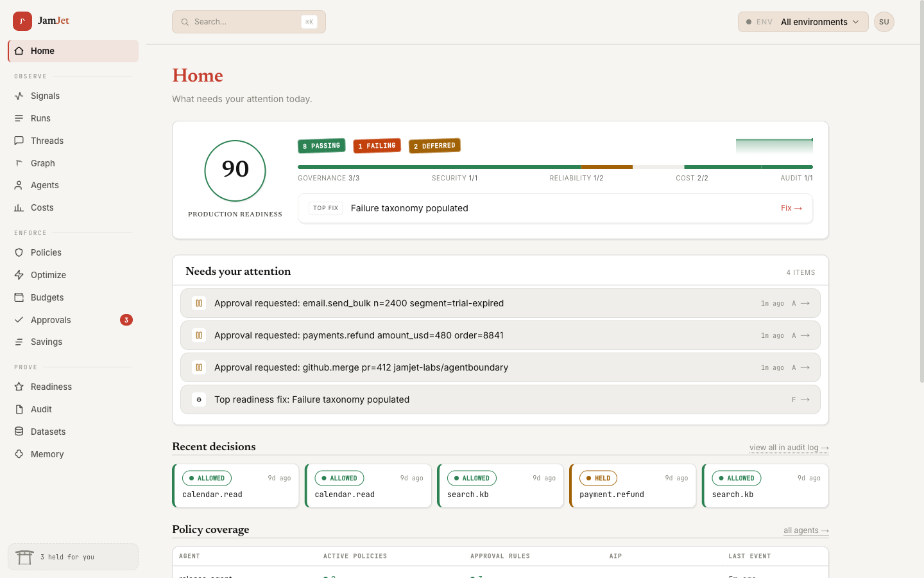Screen dimensions: 924x578
Task: Click the Graph sidebar icon
Action: tap(19, 163)
